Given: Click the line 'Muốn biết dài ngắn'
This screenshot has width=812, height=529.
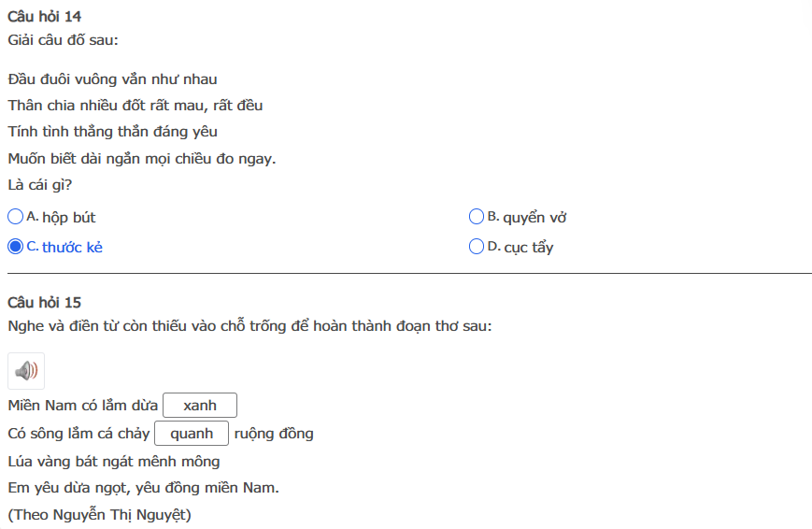Looking at the screenshot, I should [142, 158].
